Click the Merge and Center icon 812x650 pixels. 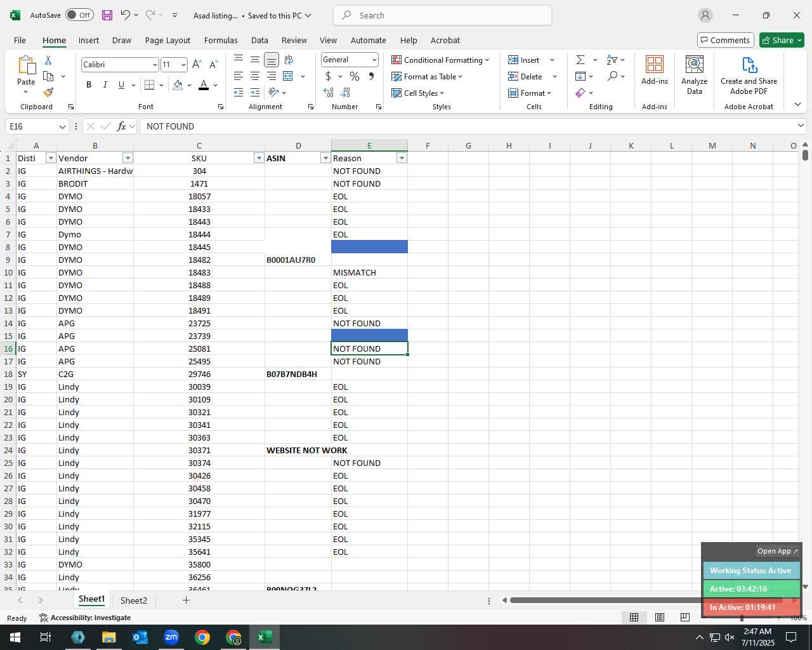click(288, 76)
